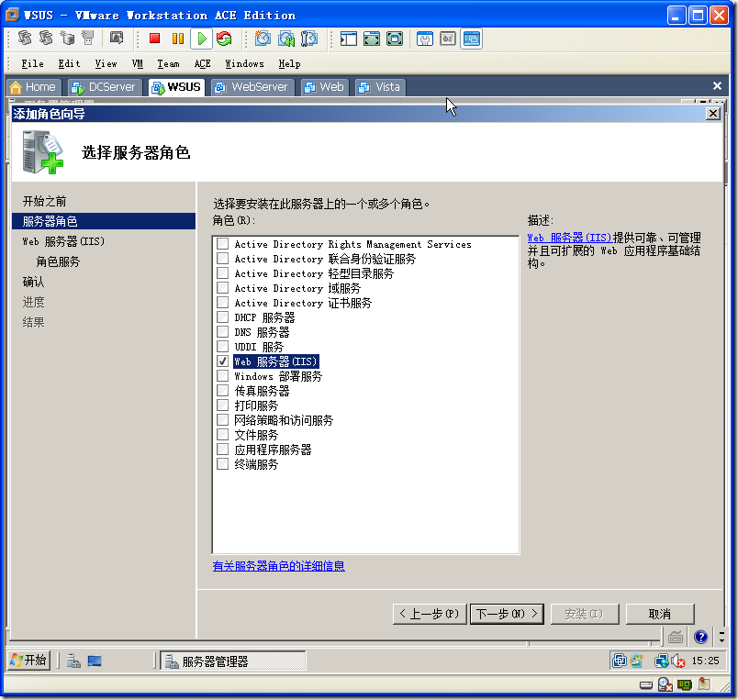Screen dimensions: 738x700
Task: Open the Web 服务器(IIS) description link
Action: 569,238
